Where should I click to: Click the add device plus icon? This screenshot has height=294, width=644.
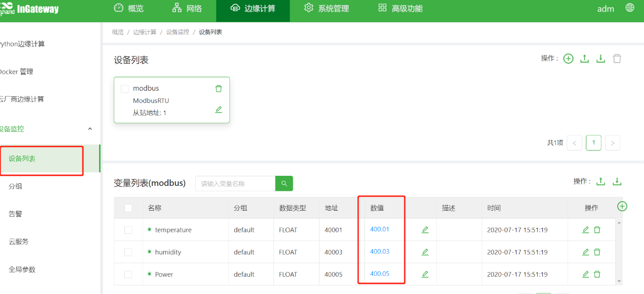tap(568, 59)
